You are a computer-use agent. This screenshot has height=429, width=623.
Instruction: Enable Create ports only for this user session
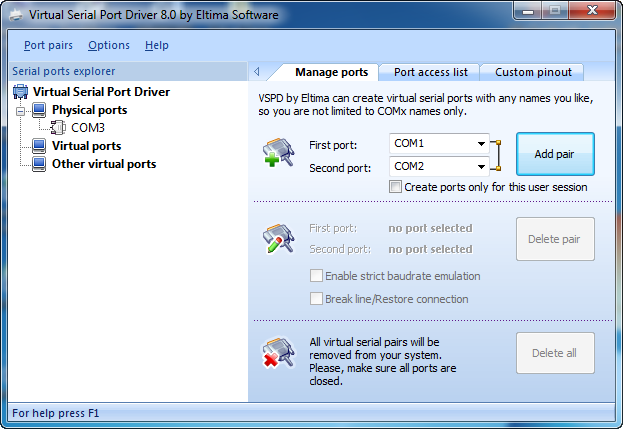[395, 187]
